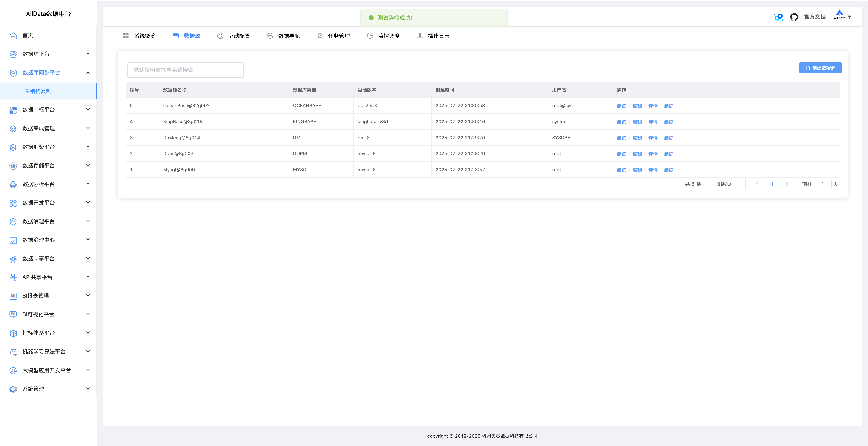Viewport: 868px width, 446px height.
Task: Expand the 数据治理中心 submenu chevron
Action: 88,240
